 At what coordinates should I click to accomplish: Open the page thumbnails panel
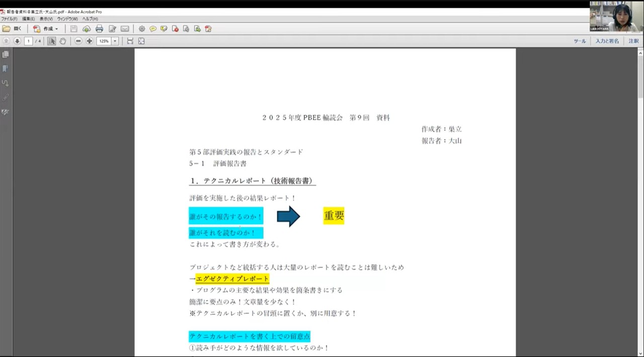[x=6, y=54]
